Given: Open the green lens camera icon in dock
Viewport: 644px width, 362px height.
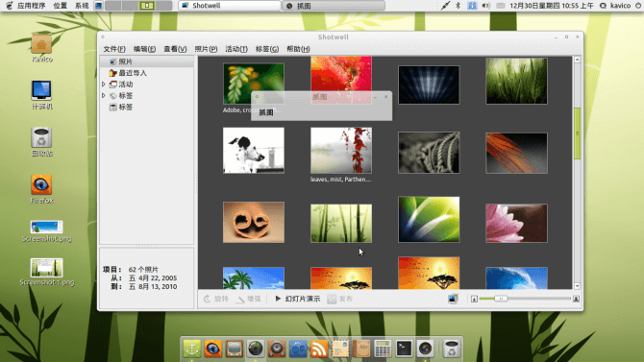Looking at the screenshot, I should tap(256, 349).
